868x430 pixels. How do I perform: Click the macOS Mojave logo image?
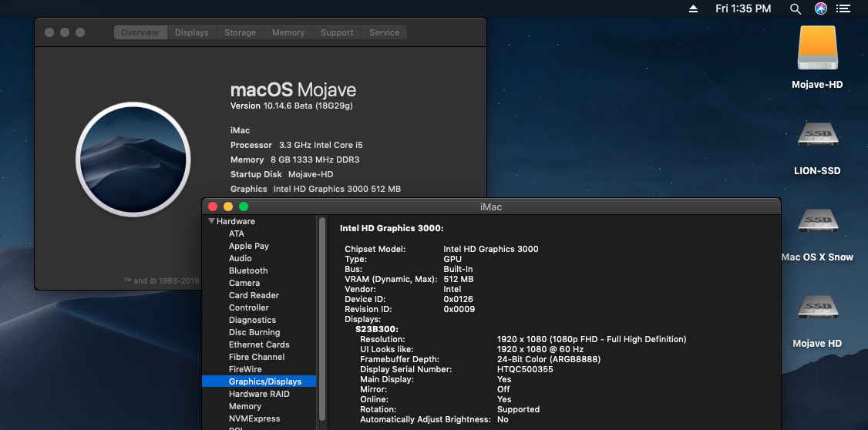133,160
